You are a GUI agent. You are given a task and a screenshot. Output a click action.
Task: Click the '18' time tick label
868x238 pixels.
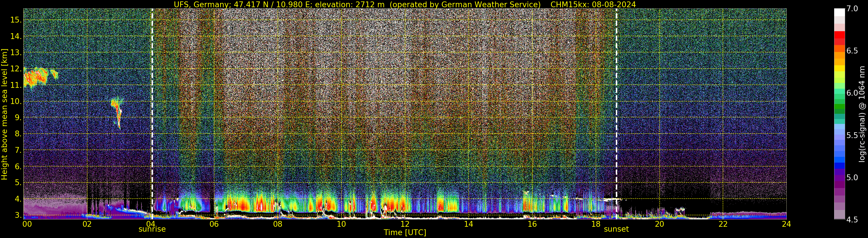click(x=596, y=224)
